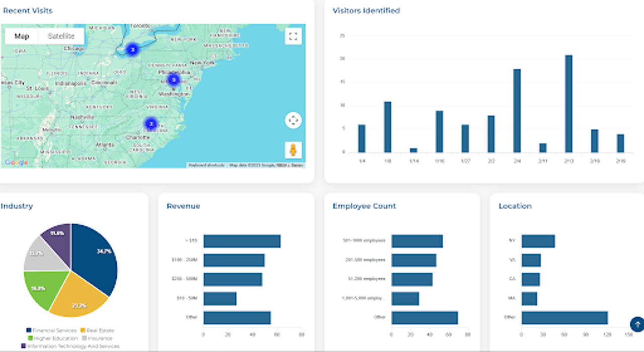Click the map camera controls compass icon

click(293, 121)
